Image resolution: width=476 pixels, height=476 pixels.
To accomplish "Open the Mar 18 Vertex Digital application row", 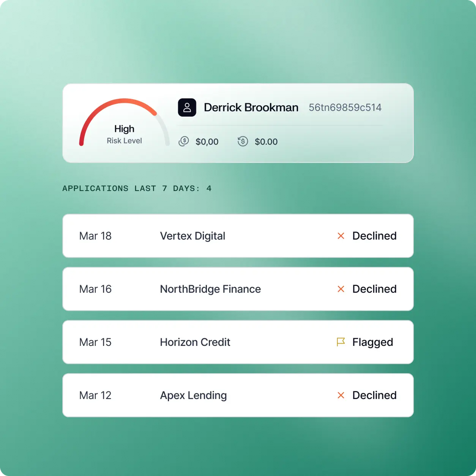I will point(238,236).
